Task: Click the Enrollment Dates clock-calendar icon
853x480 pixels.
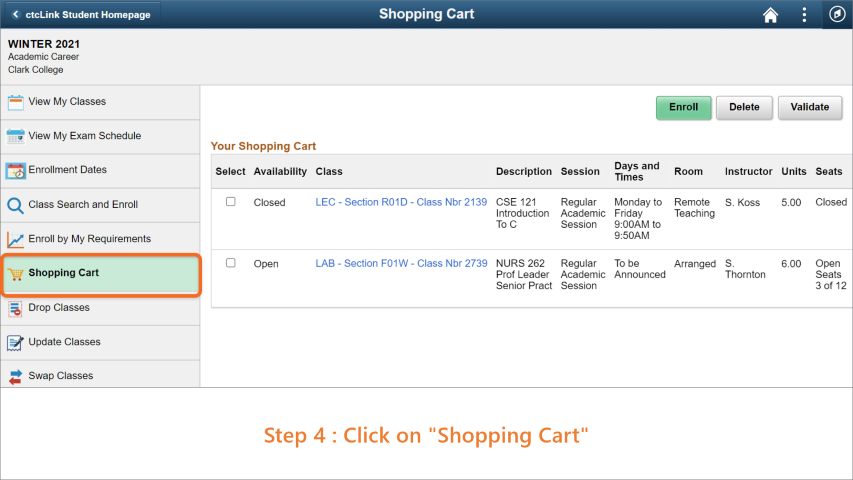Action: click(x=15, y=170)
